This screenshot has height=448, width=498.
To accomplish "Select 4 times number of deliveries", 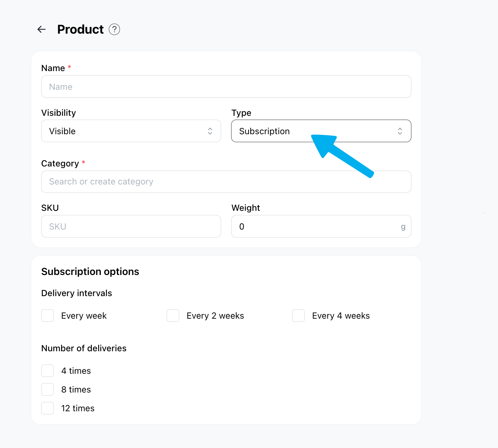I will pos(47,371).
